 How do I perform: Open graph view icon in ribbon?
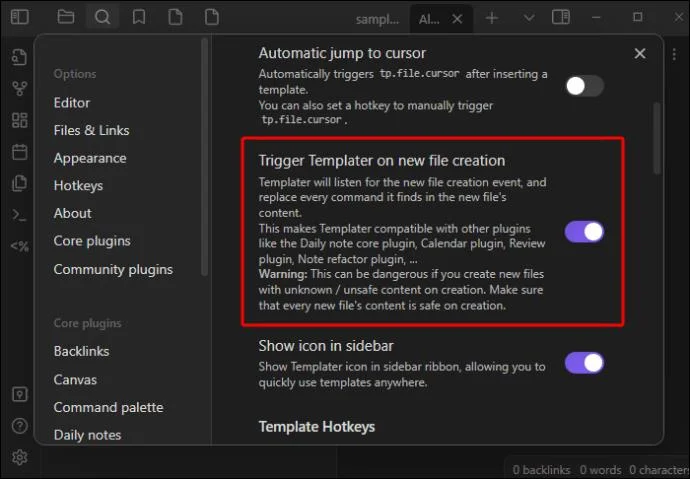click(x=19, y=88)
